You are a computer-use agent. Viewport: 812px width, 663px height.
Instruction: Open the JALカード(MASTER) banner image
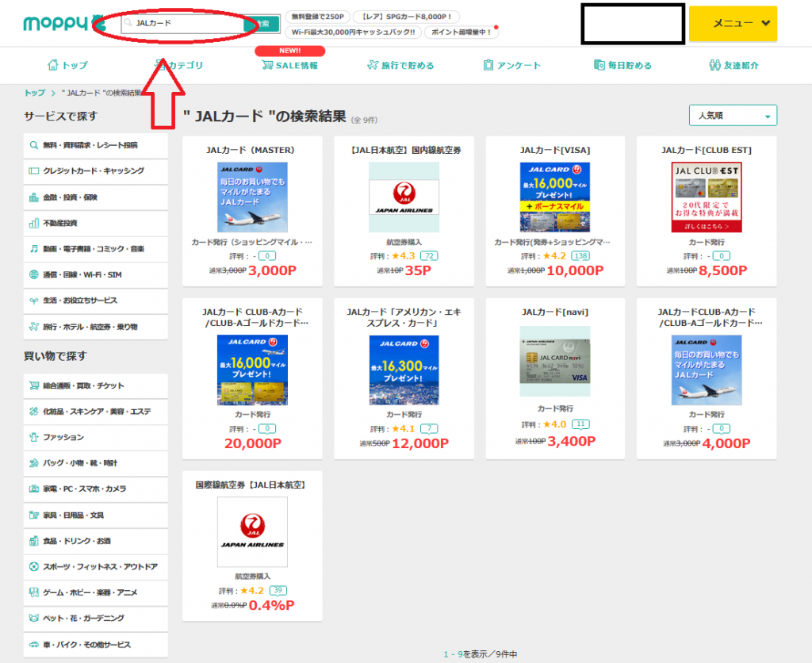tap(252, 197)
